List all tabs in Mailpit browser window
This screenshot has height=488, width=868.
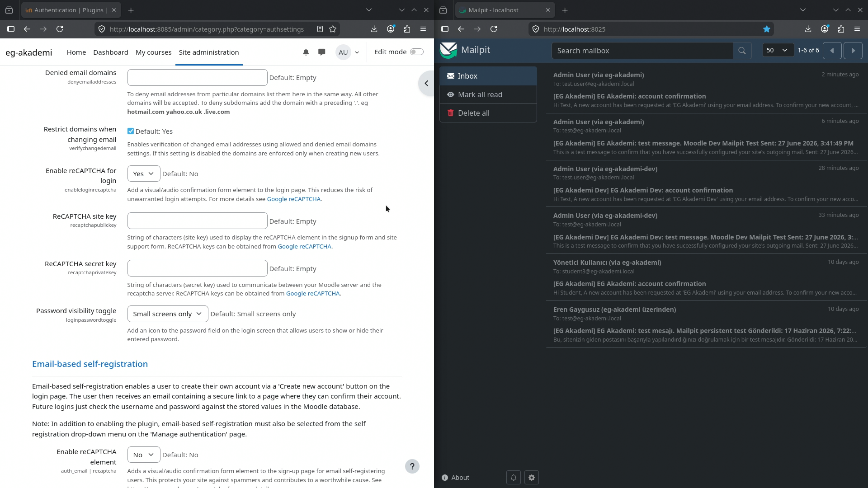803,10
